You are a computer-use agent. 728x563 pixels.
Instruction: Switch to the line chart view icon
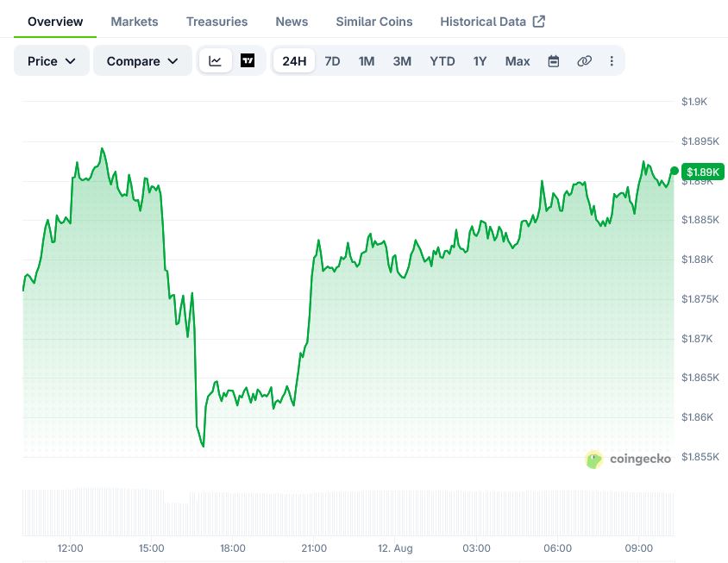point(215,61)
